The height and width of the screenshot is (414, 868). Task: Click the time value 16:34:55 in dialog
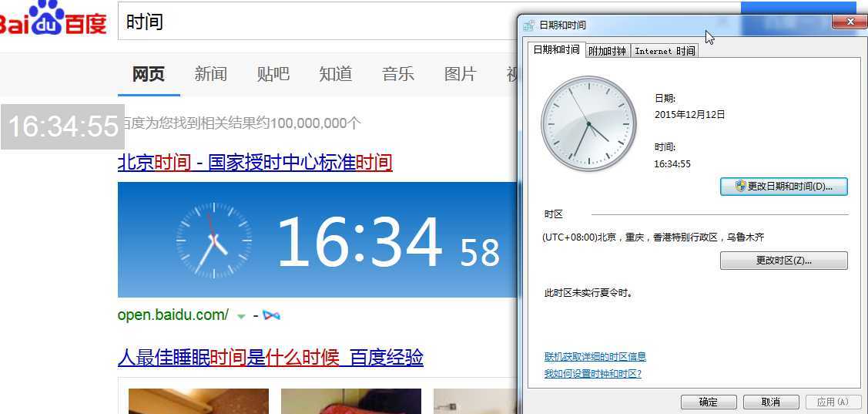(x=672, y=164)
